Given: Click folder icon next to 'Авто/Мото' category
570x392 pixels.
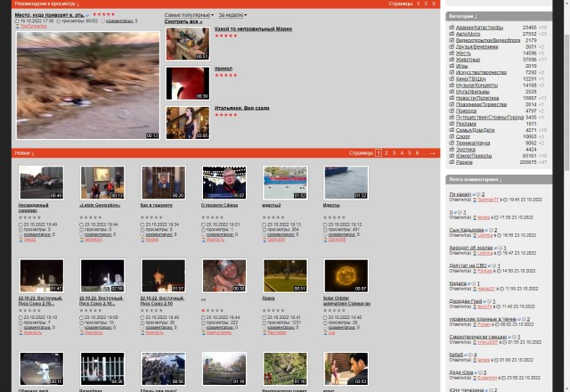Looking at the screenshot, I should pyautogui.click(x=452, y=34).
